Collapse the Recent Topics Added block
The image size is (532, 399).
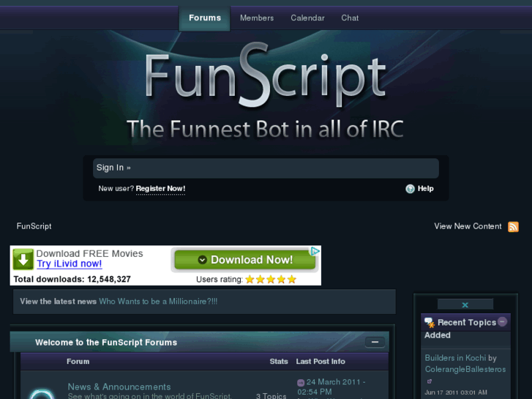(502, 321)
